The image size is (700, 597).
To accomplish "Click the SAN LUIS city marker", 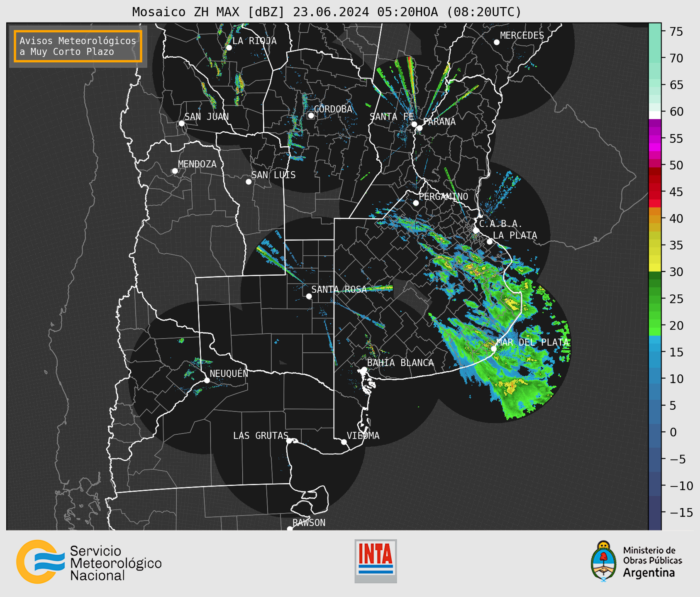I will point(248,182).
